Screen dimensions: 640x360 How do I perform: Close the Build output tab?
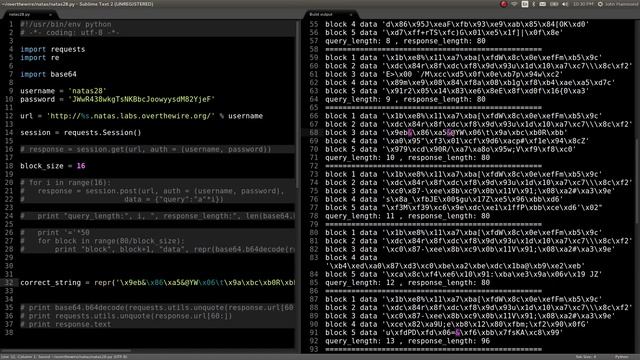(350, 14)
